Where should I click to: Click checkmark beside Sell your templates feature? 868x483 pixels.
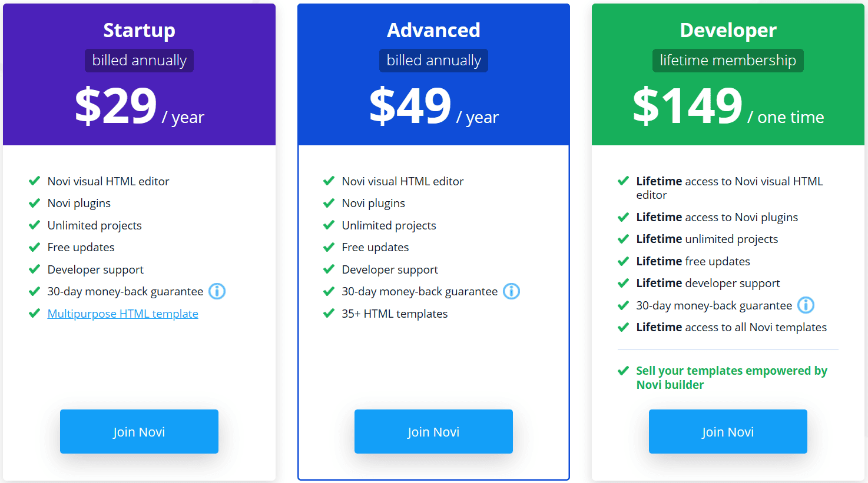623,371
